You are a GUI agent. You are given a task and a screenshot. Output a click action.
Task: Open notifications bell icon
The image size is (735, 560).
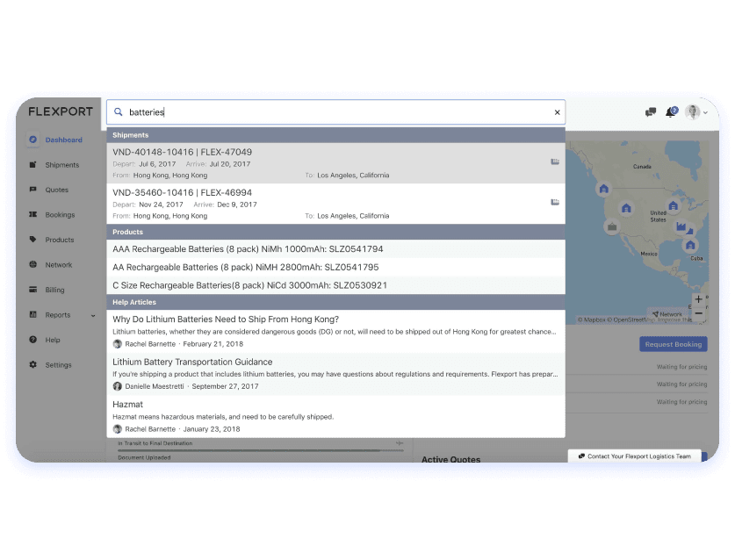[671, 112]
